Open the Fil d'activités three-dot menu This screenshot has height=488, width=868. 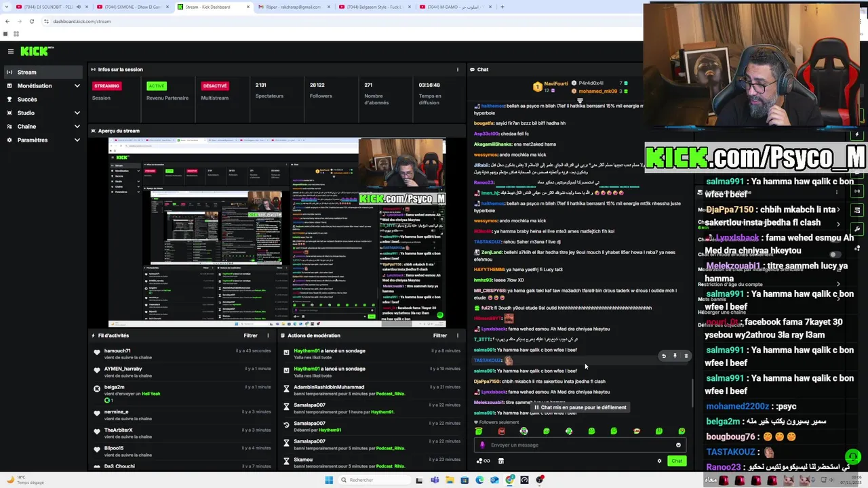(x=268, y=335)
